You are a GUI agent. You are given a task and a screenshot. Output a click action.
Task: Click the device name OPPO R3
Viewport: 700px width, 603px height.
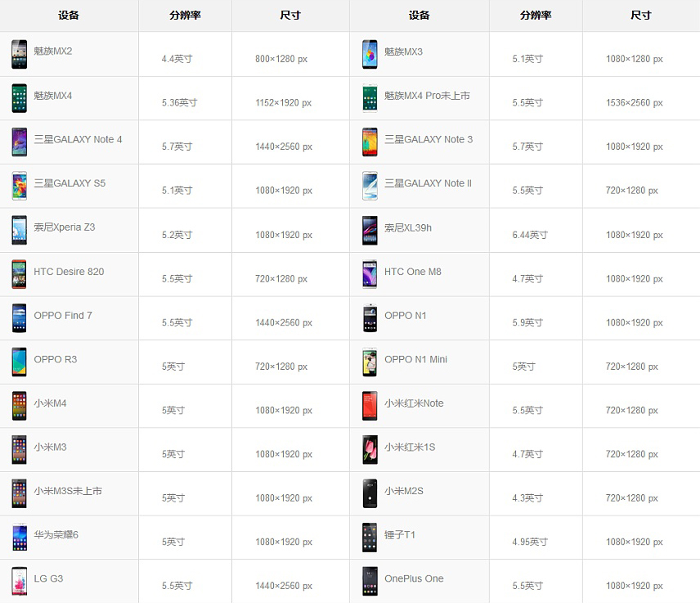tap(56, 359)
